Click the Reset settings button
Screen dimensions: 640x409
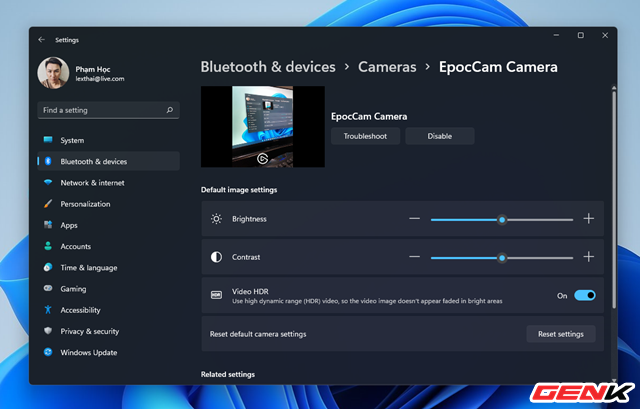tap(561, 334)
